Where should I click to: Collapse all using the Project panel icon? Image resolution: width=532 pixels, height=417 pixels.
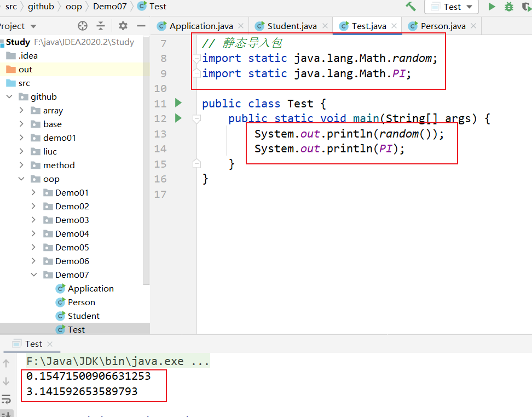point(101,26)
